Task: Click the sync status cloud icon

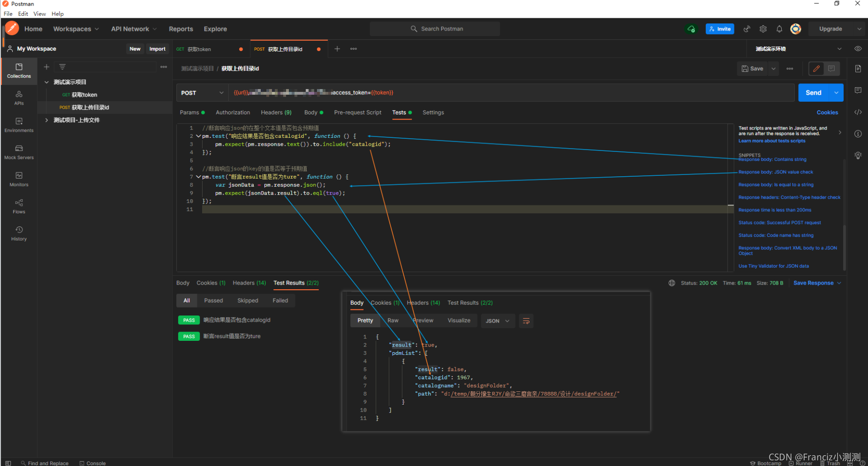Action: 691,29
